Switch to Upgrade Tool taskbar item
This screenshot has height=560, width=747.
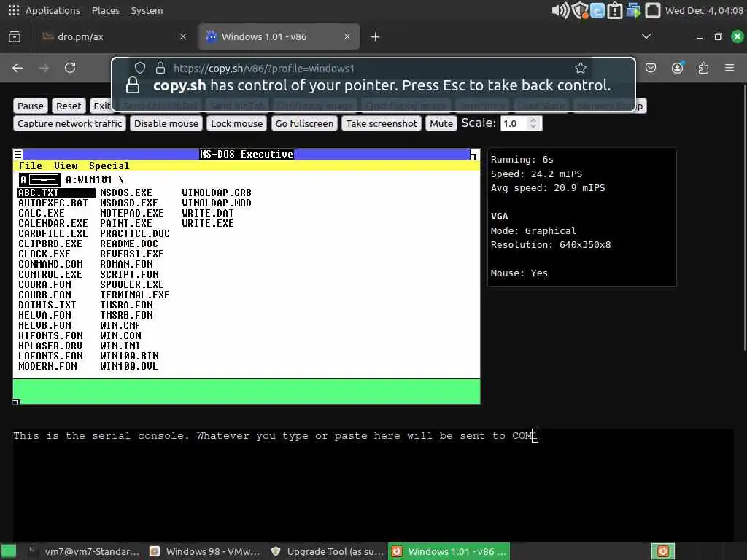point(328,551)
